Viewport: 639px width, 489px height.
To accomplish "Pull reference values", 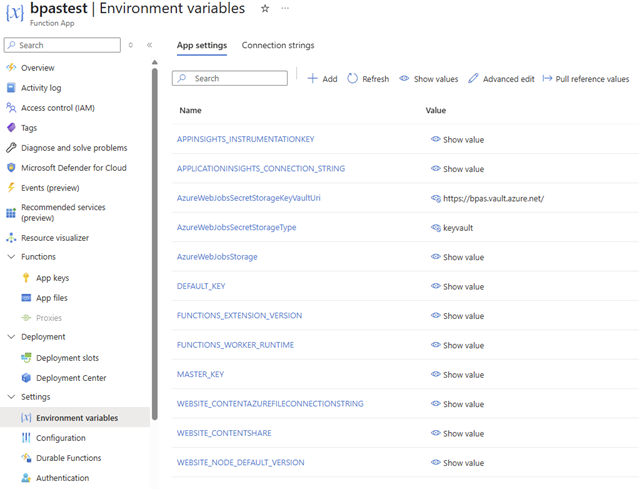I will point(586,79).
